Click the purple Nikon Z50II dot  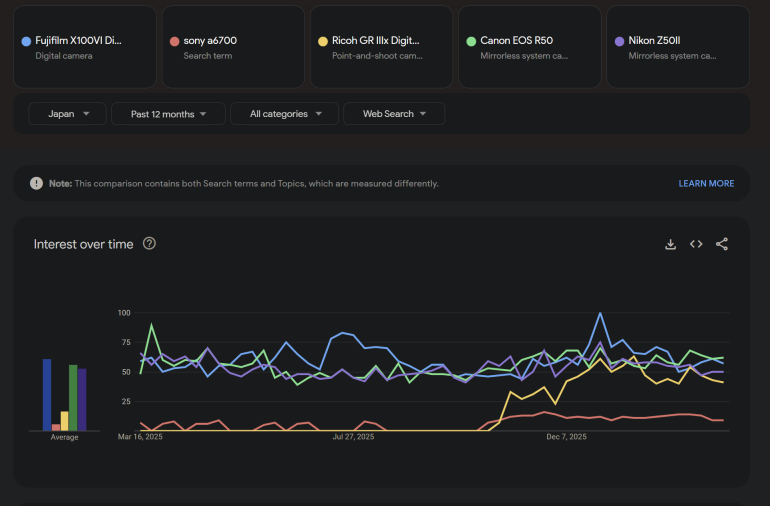619,41
